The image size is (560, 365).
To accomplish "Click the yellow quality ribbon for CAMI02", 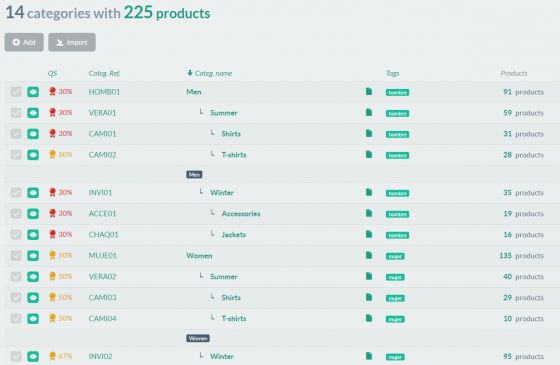I will click(x=52, y=155).
